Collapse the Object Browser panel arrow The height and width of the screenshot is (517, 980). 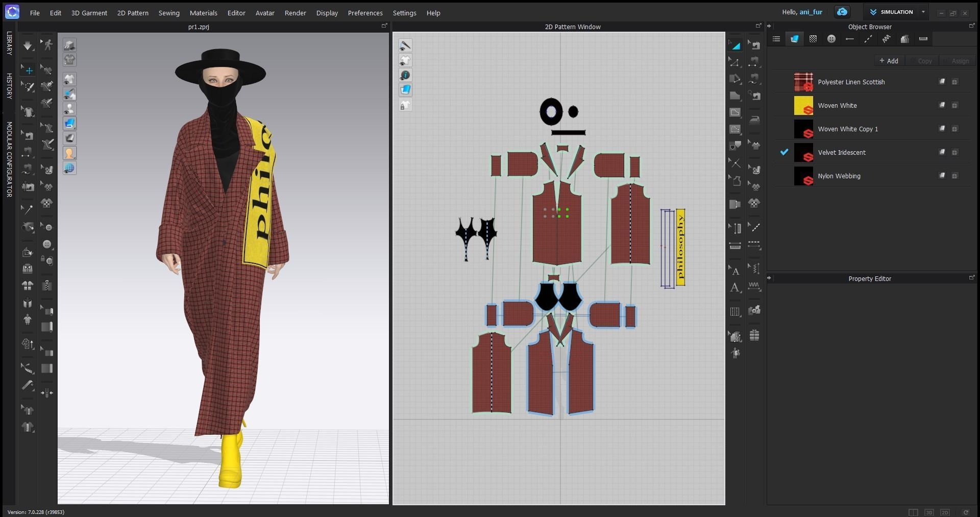click(x=769, y=27)
